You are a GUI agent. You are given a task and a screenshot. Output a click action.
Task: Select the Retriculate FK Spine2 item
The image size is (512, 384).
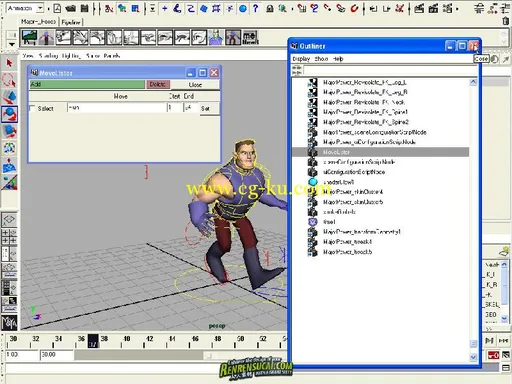pyautogui.click(x=366, y=122)
